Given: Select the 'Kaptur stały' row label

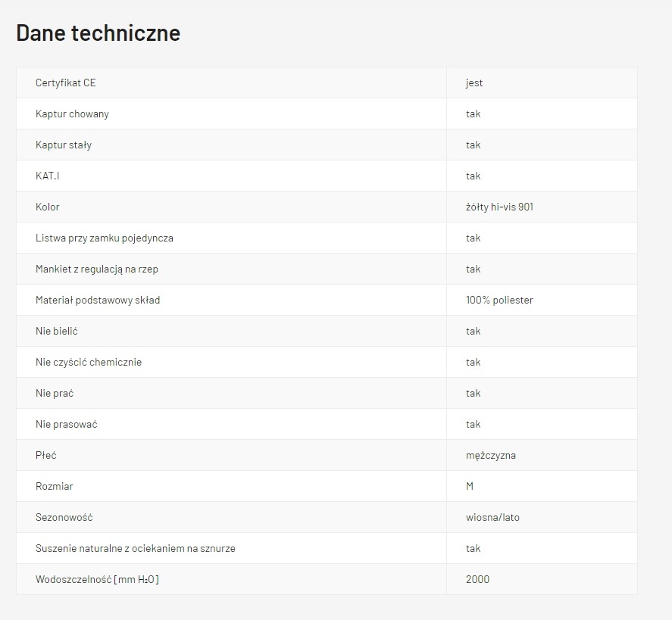Looking at the screenshot, I should (x=64, y=145).
